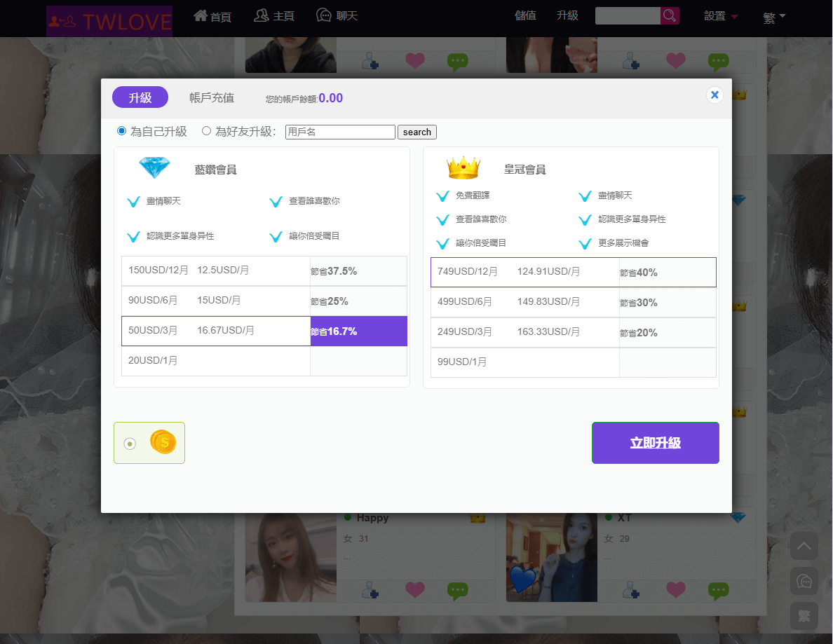The height and width of the screenshot is (644, 833).
Task: Click the diamond badge beside XT
Action: point(738,518)
